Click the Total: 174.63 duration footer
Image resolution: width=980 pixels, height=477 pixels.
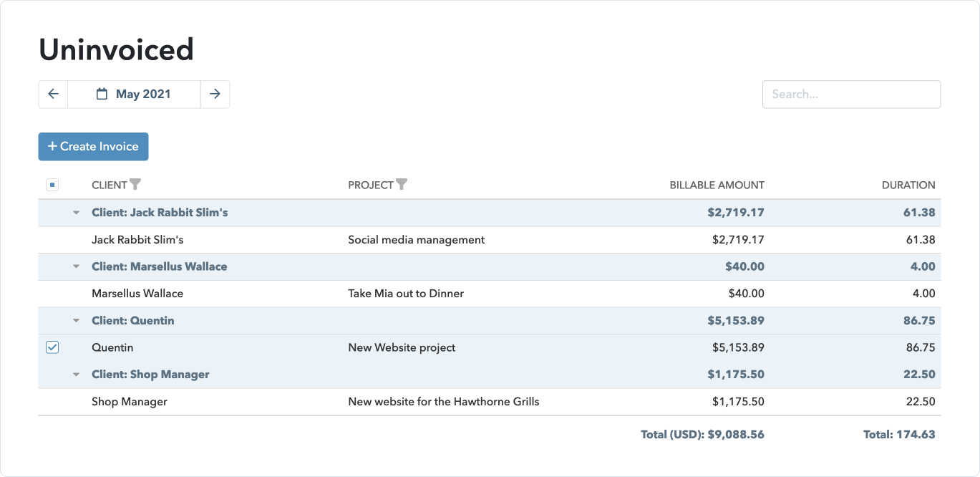pyautogui.click(x=899, y=434)
